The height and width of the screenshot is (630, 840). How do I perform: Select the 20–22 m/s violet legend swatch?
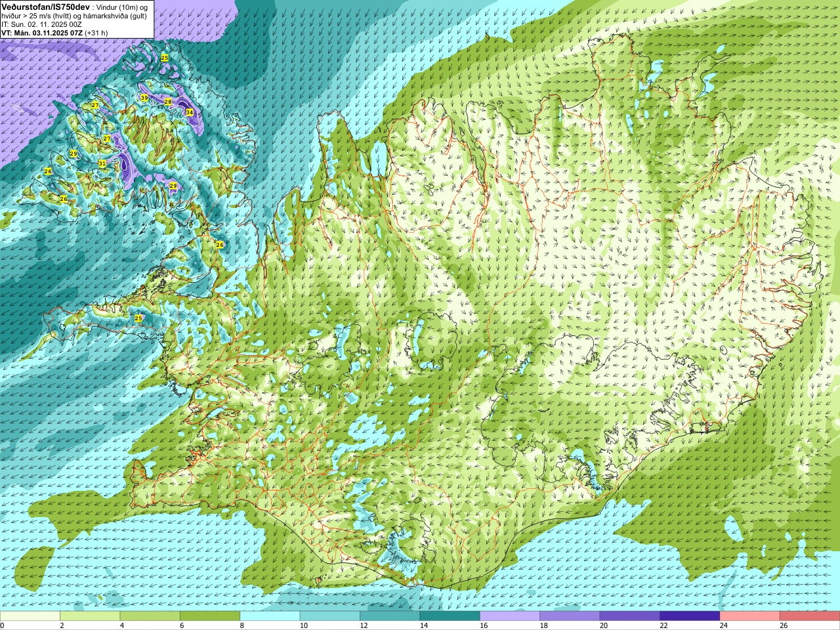630,616
